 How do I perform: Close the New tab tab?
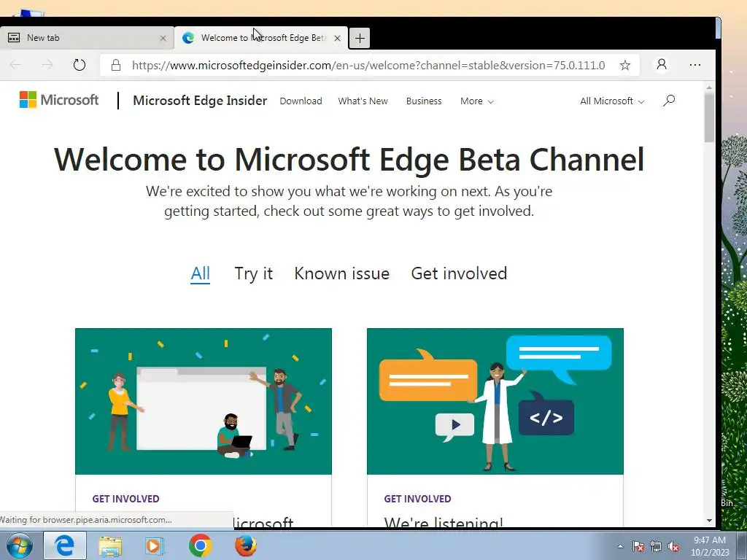coord(163,38)
